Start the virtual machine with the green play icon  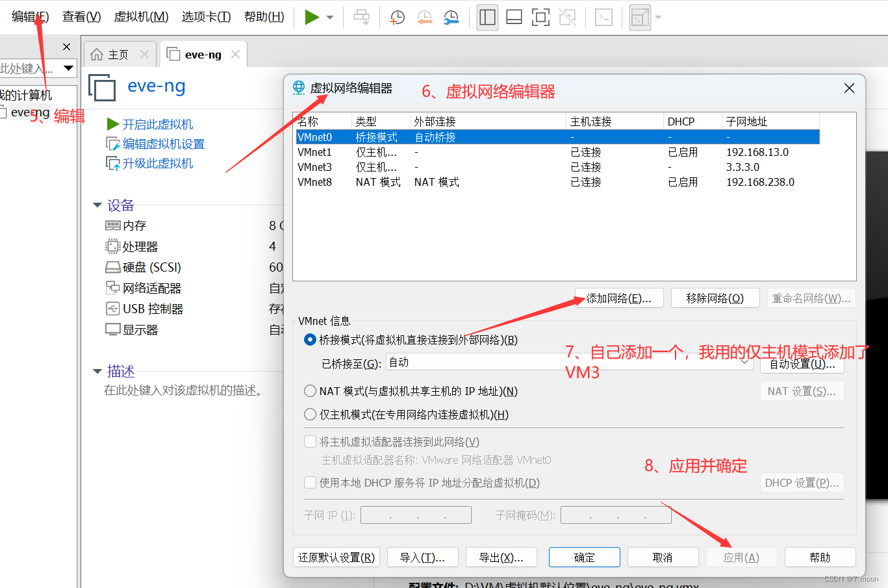click(312, 17)
